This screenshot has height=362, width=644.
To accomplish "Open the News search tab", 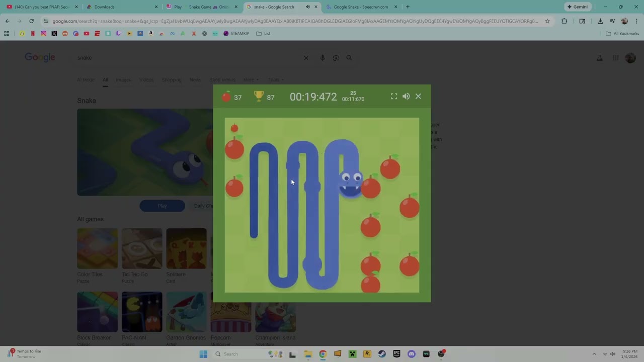I will point(195,80).
